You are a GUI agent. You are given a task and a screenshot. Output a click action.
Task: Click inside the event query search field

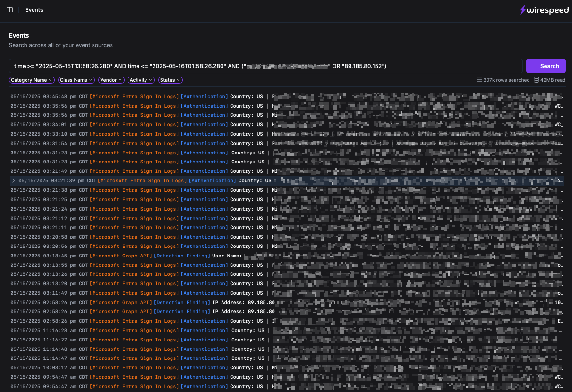point(265,66)
